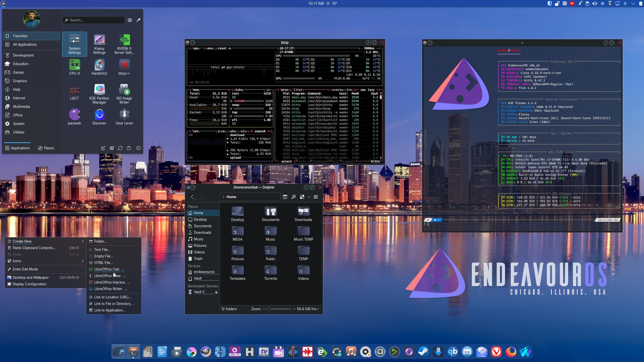644x362 pixels.
Task: Choose Link to Location (URL)
Action: 114,297
